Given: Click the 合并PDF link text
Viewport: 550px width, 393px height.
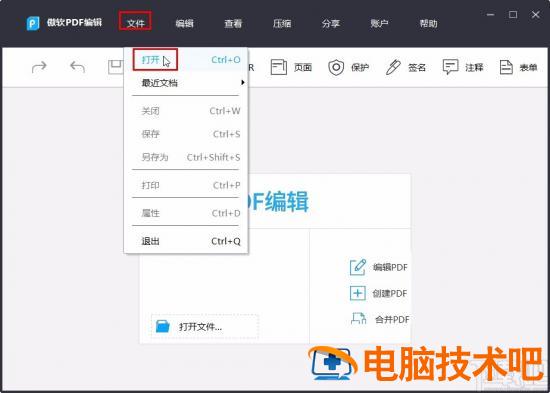Looking at the screenshot, I should click(x=392, y=320).
